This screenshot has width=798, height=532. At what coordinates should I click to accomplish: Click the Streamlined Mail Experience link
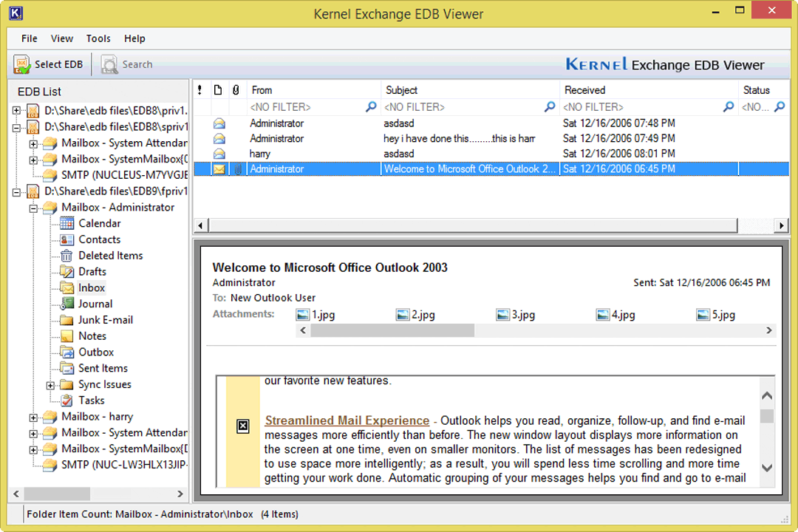click(x=347, y=420)
